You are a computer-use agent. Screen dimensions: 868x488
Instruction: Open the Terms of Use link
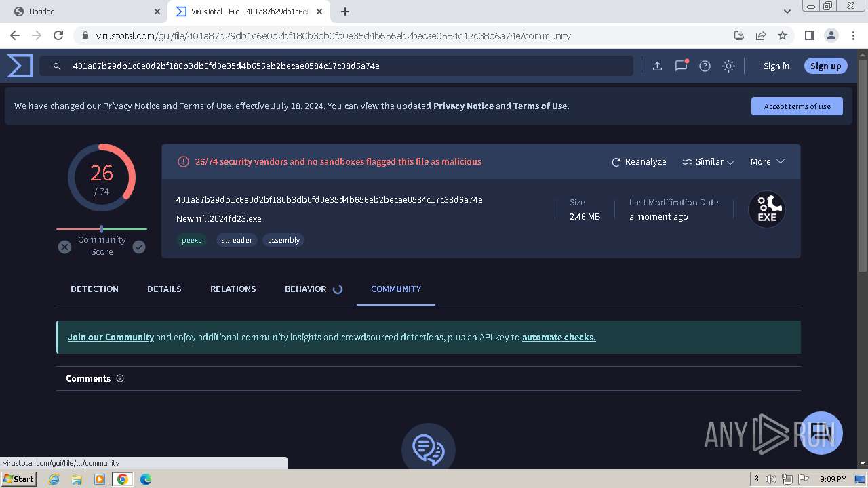tap(540, 106)
